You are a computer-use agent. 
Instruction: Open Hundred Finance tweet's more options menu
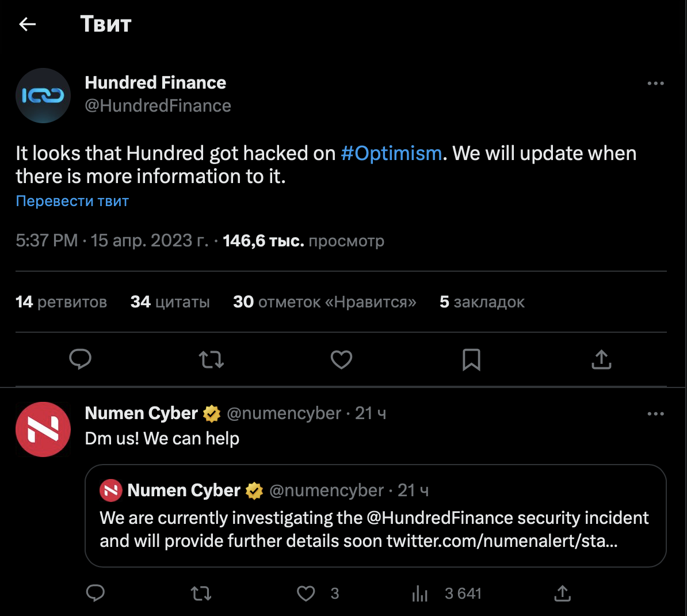coord(655,83)
